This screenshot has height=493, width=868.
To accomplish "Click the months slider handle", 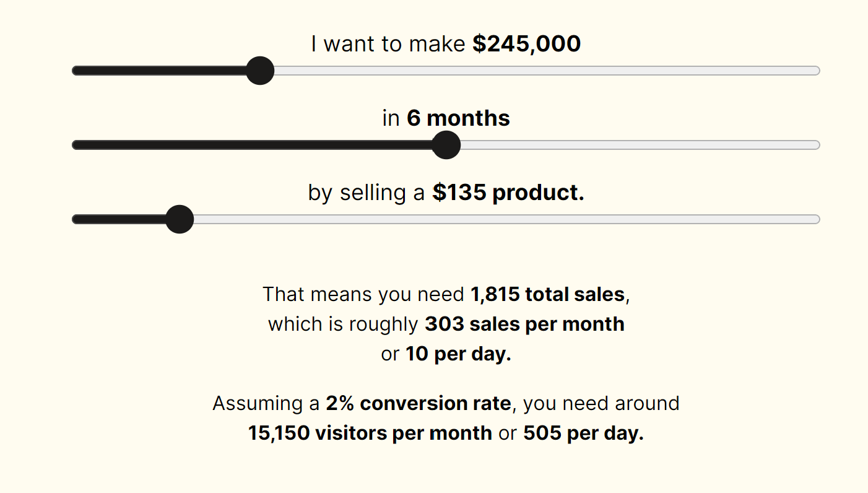I will pyautogui.click(x=446, y=145).
